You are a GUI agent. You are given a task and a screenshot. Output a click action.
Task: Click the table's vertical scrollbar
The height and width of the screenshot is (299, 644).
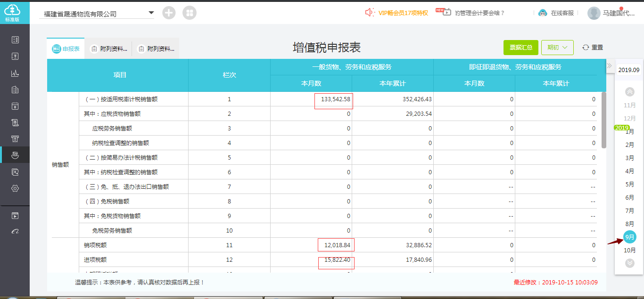pos(603,120)
